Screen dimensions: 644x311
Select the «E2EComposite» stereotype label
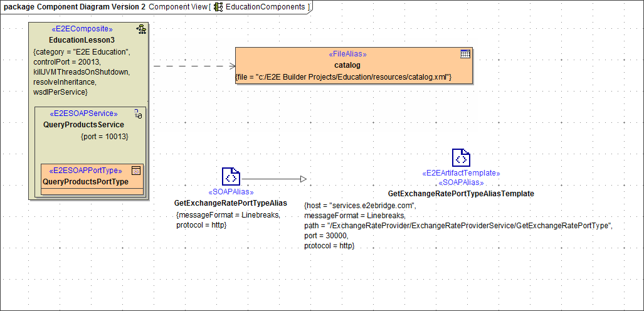(x=82, y=29)
